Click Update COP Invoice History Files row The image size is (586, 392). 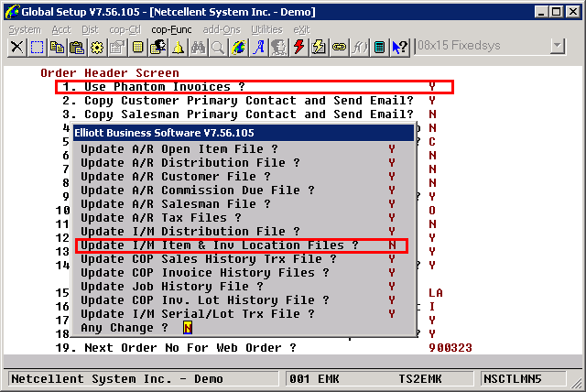click(x=238, y=273)
